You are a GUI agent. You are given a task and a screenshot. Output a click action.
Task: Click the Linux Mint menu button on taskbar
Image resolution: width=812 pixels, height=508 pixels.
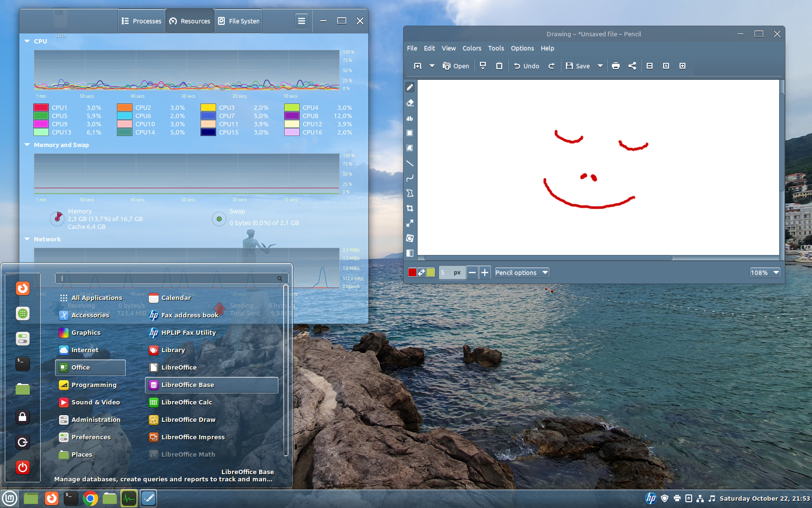10,498
